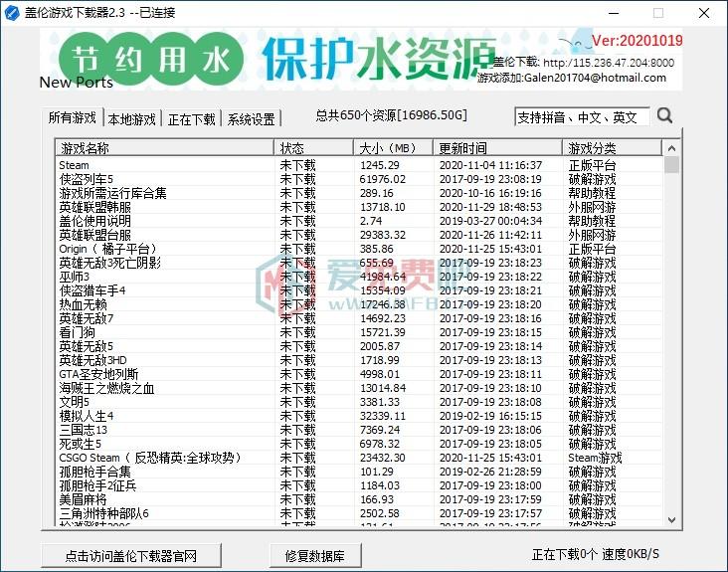Click the Galen201704@hotmail.com email text

tap(595, 78)
